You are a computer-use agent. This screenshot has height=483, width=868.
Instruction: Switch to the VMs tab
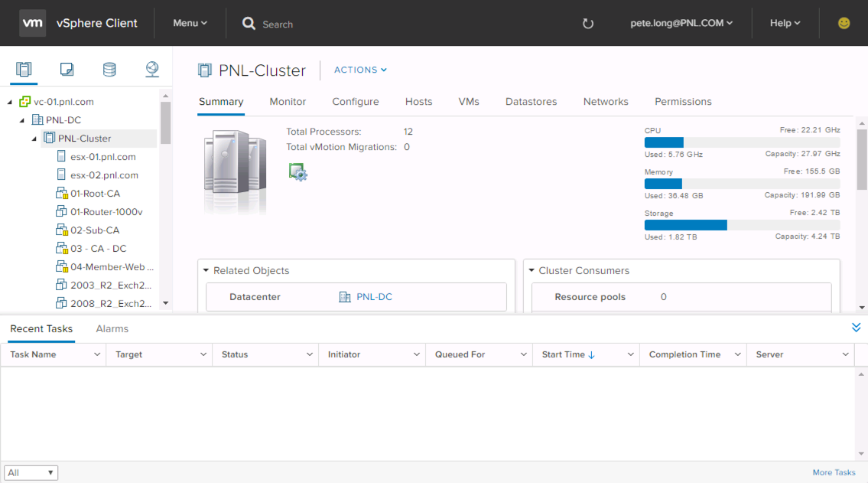click(469, 102)
